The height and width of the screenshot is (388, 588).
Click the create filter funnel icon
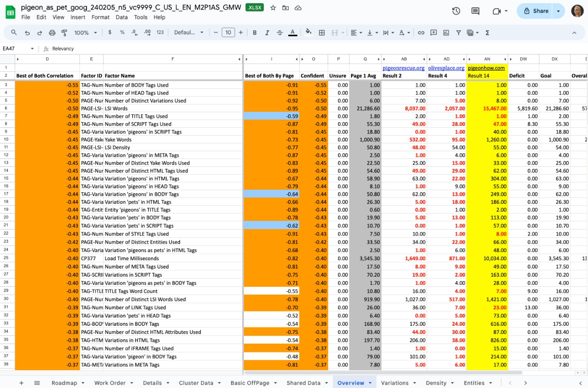tap(458, 33)
